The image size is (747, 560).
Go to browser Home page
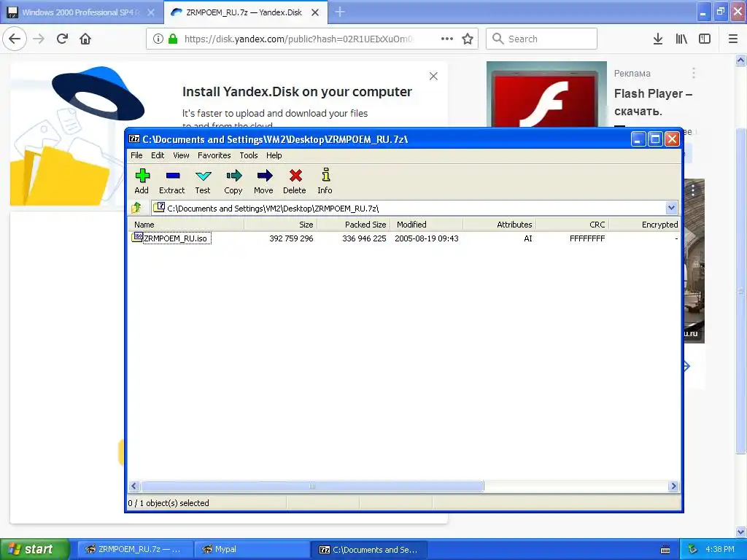[x=85, y=39]
